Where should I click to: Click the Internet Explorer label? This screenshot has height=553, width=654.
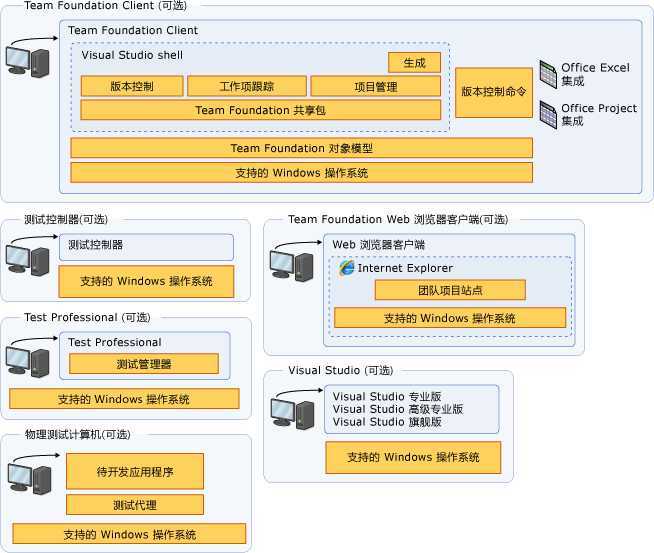pyautogui.click(x=405, y=268)
